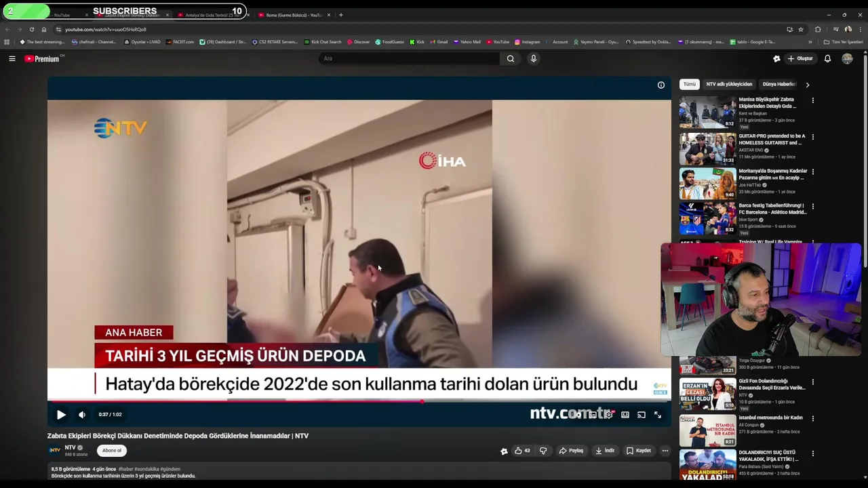Click the Oluştur create button
The height and width of the screenshot is (488, 868).
(800, 59)
